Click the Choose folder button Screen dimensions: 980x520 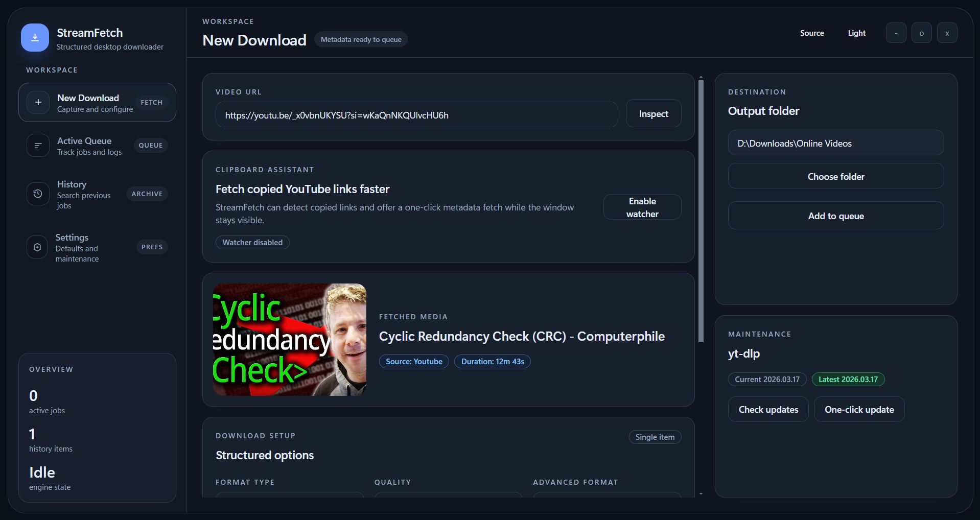coord(836,177)
